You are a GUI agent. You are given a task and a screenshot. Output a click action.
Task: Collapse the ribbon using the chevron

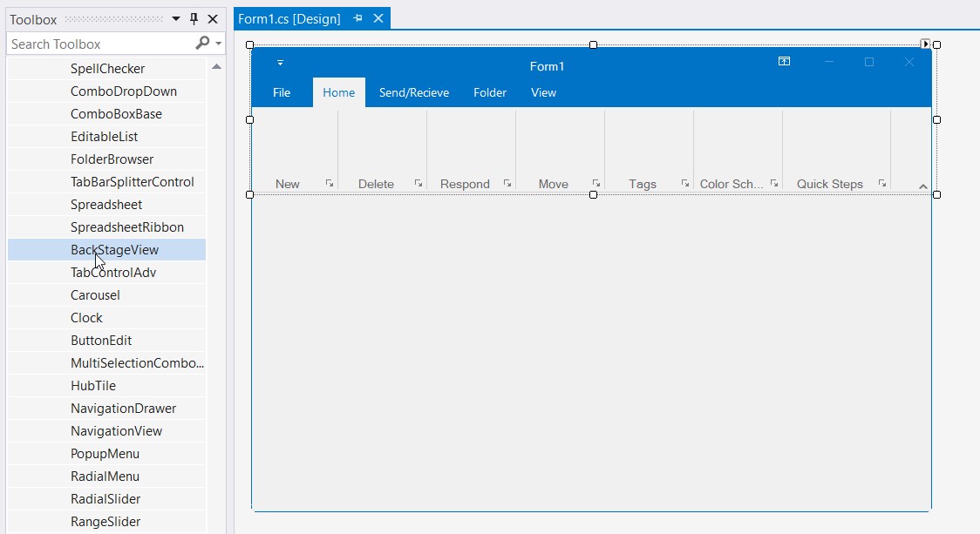tap(922, 186)
